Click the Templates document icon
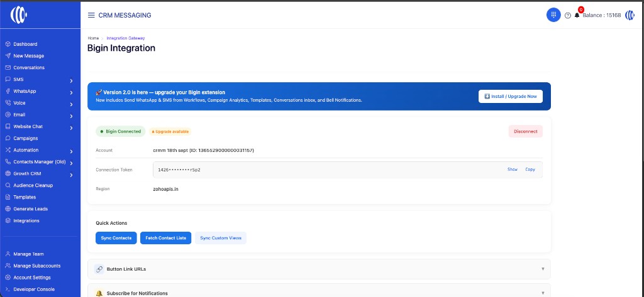Viewport: 644px width, 297px height. [8, 197]
